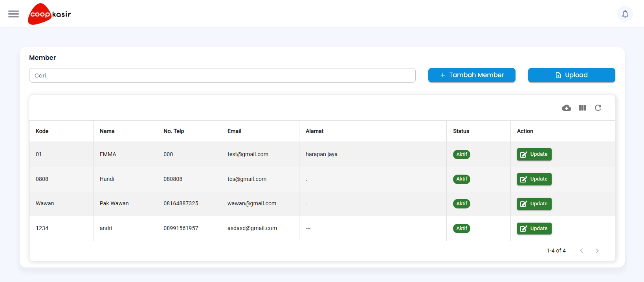Click the coopkasir logo
The height and width of the screenshot is (282, 644).
[x=50, y=14]
